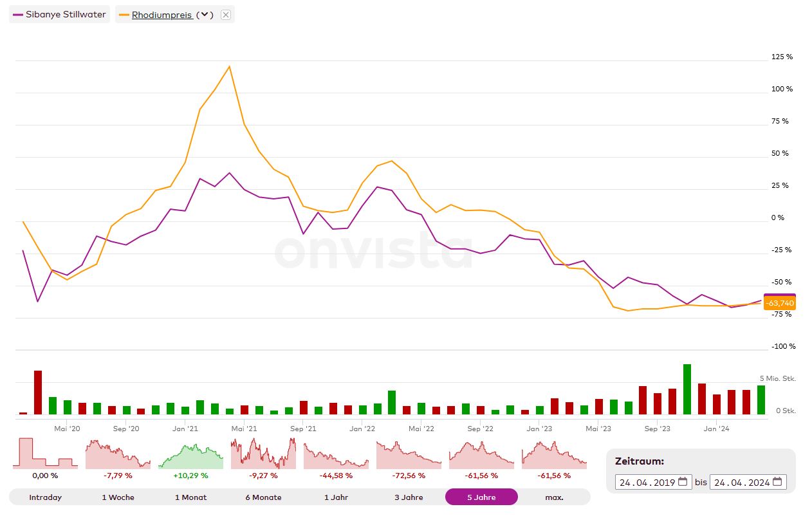Open the Rhodiumpreis link

pyautogui.click(x=162, y=15)
